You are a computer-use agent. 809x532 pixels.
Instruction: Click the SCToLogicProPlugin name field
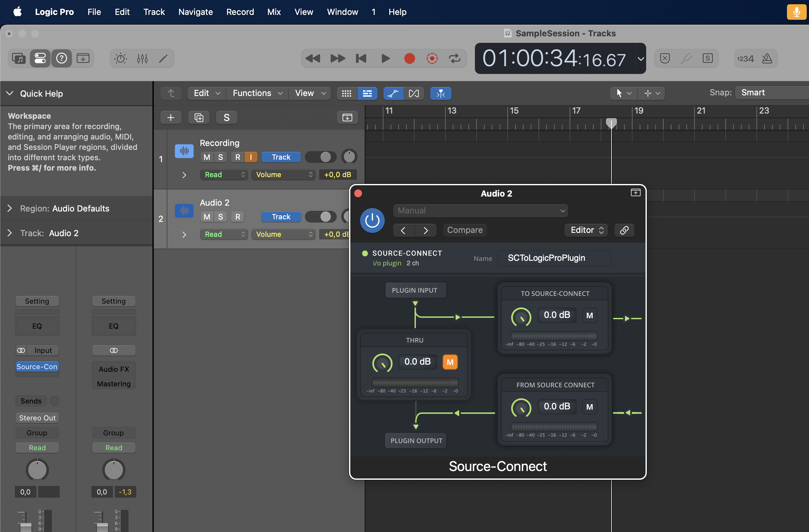tap(554, 258)
